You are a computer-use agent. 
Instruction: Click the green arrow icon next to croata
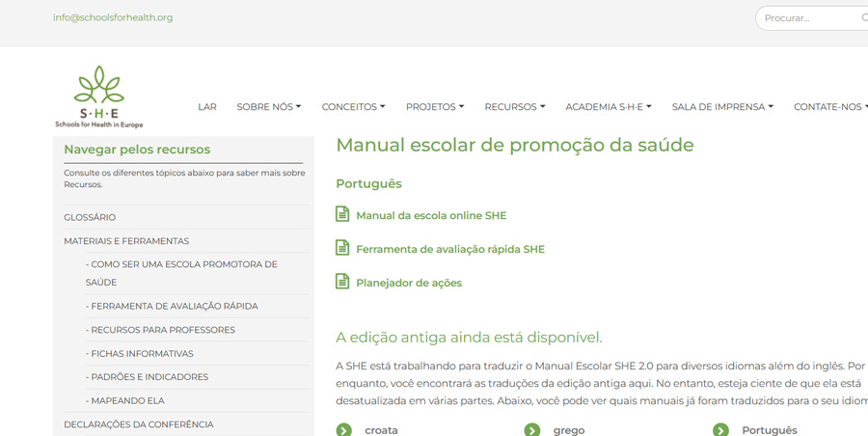343,430
